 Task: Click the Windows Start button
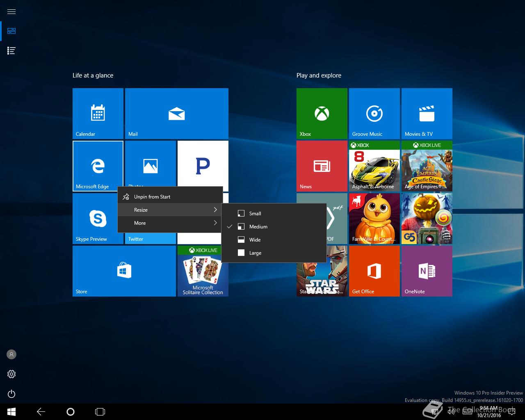coord(11,412)
